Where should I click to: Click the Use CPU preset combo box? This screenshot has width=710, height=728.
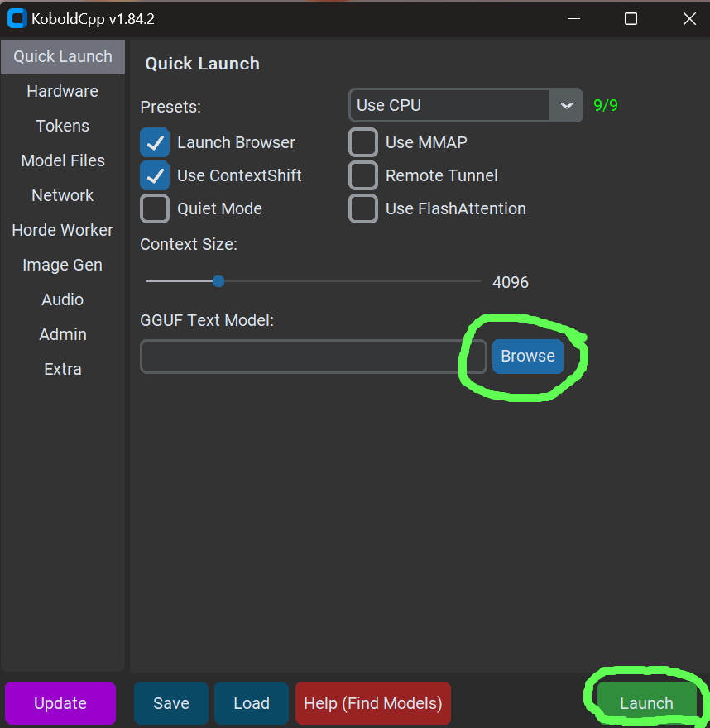449,105
